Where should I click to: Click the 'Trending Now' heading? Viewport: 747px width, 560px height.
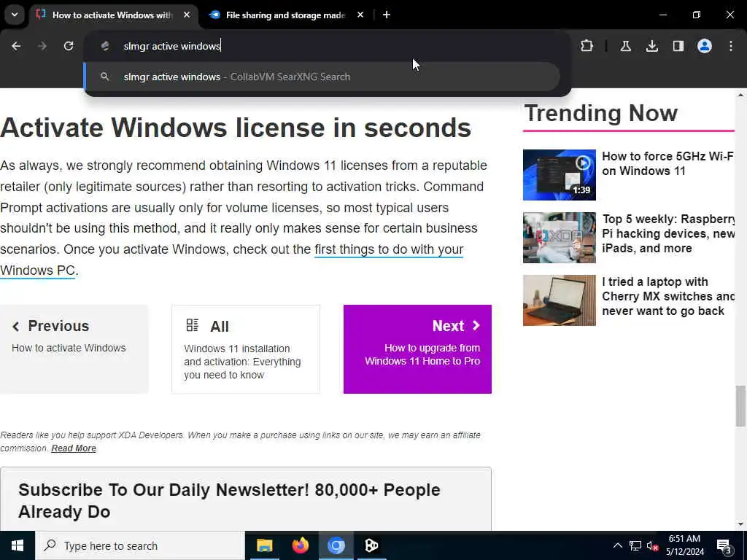pyautogui.click(x=600, y=113)
